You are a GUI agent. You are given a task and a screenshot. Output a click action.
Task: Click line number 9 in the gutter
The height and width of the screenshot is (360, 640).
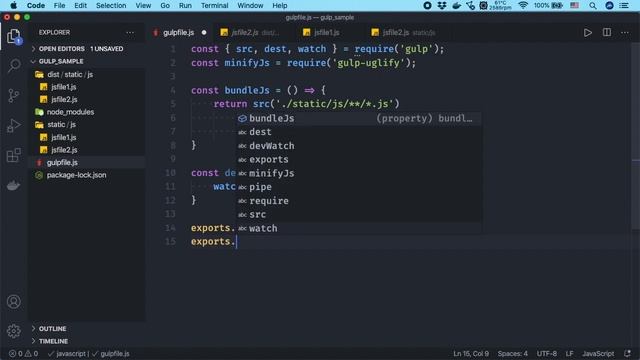click(173, 159)
